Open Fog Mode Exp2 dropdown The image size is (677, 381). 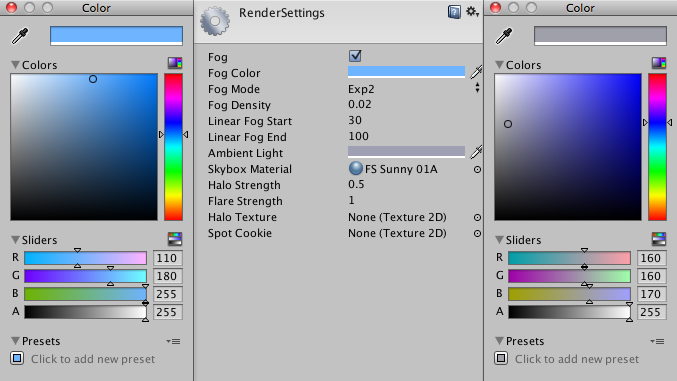tap(414, 89)
